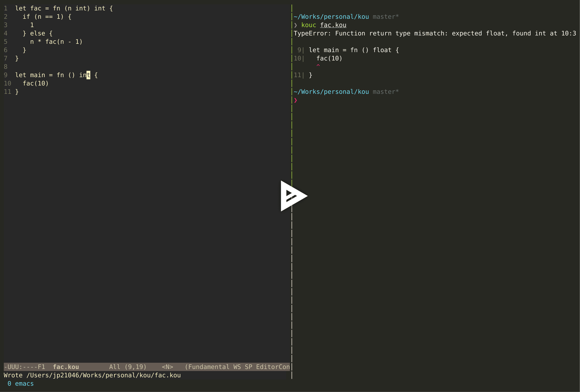Switch to tmux window 0 emacs
Viewport: 580px width, 392px height.
pos(21,384)
